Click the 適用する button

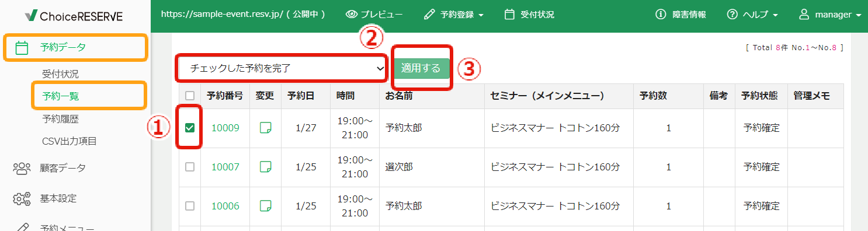click(421, 68)
